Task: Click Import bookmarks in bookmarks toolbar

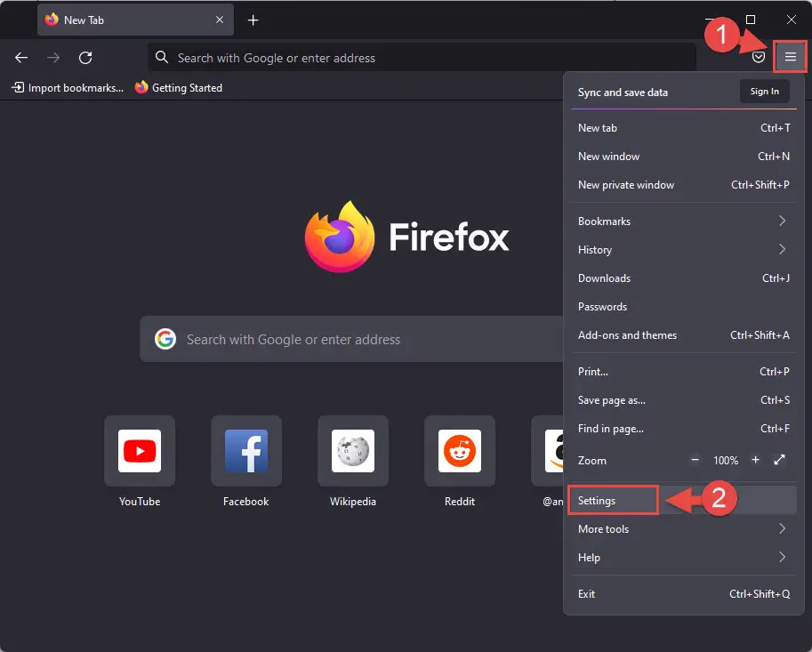Action: [x=68, y=87]
